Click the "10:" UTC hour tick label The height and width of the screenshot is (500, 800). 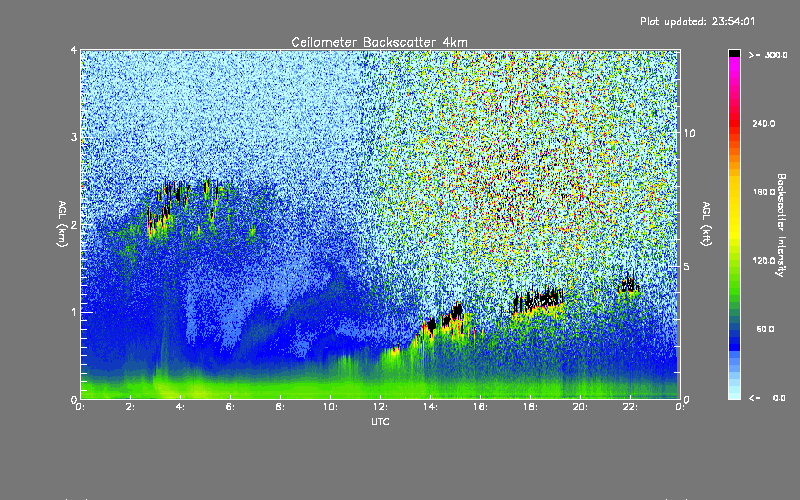[330, 407]
